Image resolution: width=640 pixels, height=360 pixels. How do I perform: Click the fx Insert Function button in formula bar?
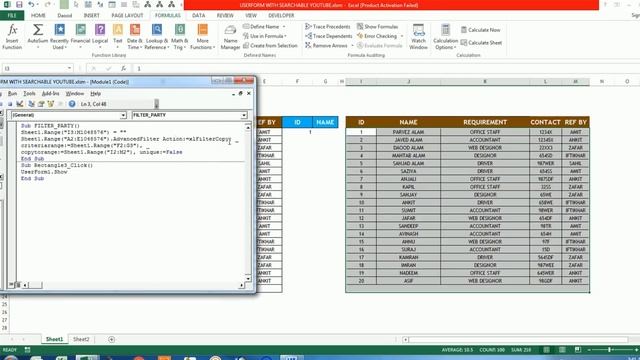[x=123, y=68]
